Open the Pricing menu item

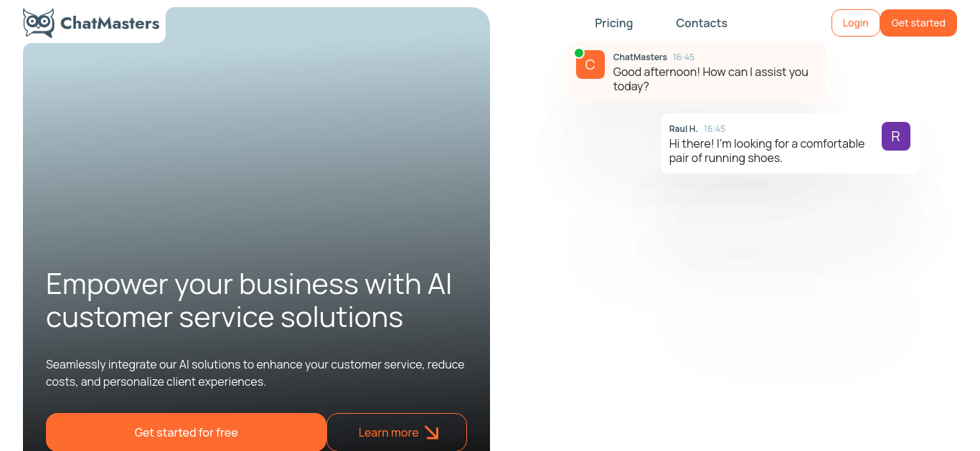tap(614, 23)
